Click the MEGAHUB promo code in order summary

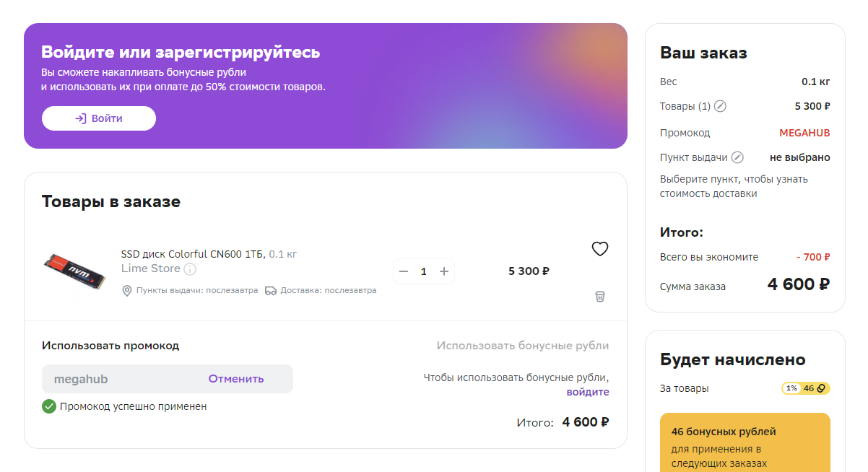coord(804,133)
